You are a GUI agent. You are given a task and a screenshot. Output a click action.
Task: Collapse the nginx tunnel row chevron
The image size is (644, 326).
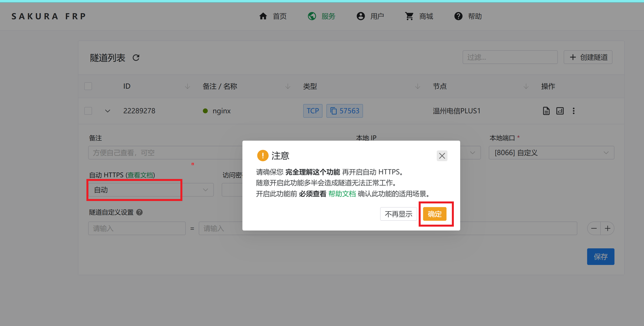pos(107,111)
